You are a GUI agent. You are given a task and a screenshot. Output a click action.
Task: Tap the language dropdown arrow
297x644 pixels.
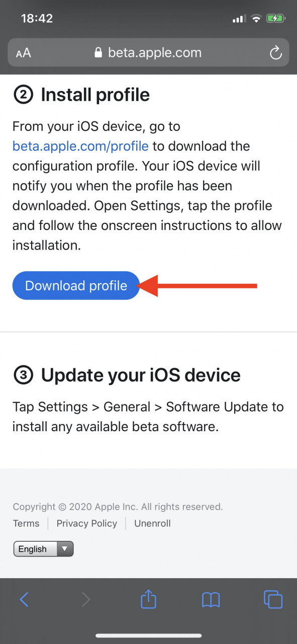(x=64, y=549)
